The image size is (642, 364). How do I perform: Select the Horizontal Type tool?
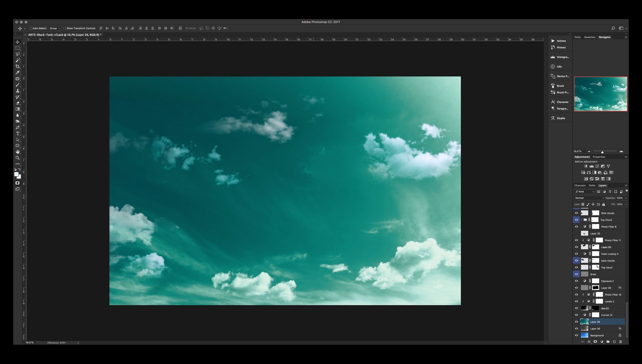tap(17, 134)
